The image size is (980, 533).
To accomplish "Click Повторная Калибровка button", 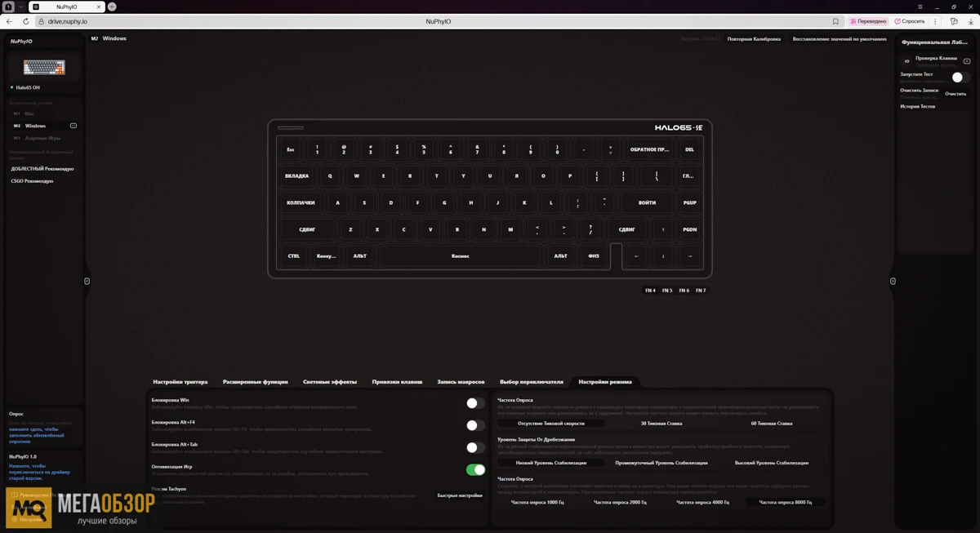I will tap(754, 39).
